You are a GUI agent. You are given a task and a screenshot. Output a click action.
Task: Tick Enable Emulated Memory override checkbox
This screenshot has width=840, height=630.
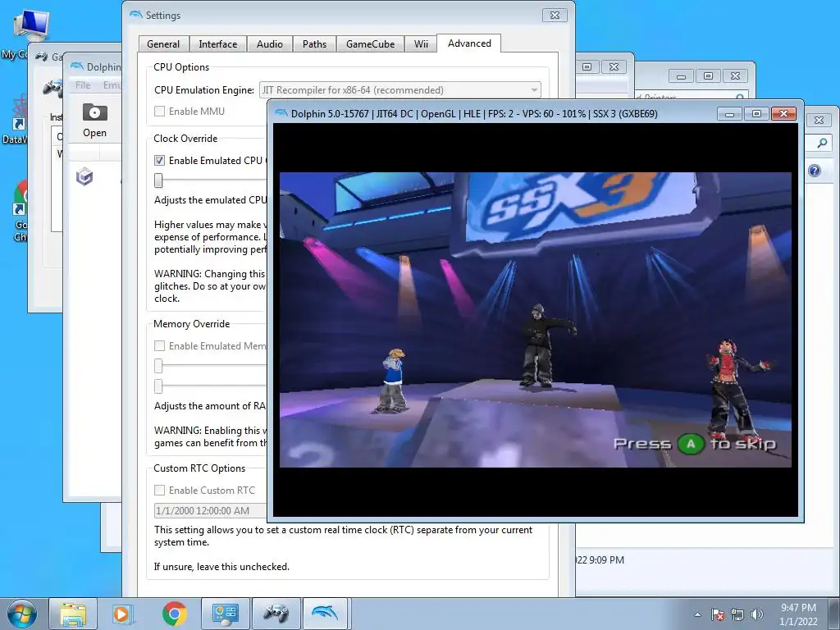(x=160, y=346)
